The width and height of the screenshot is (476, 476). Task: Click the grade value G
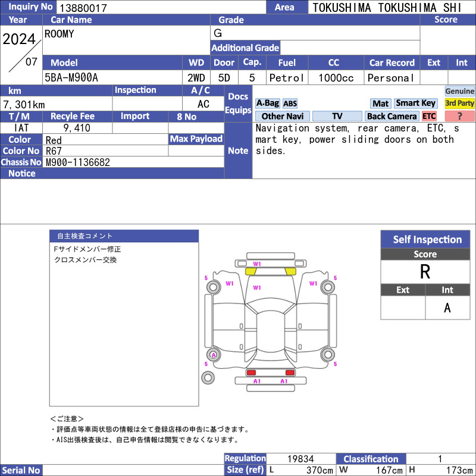click(x=218, y=33)
